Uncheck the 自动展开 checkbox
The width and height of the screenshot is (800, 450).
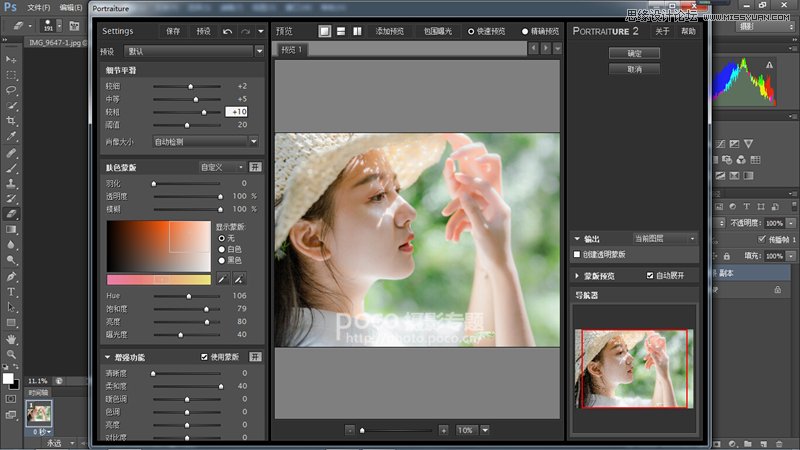click(x=651, y=275)
